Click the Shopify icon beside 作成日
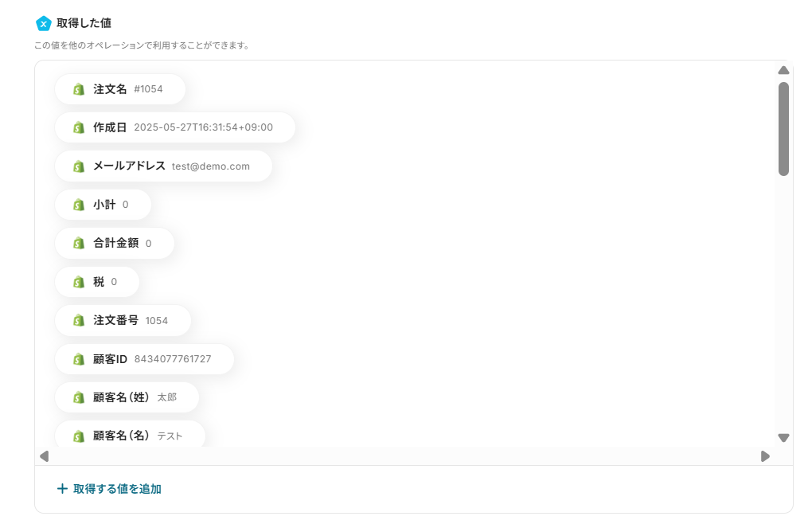This screenshot has width=812, height=520. [x=79, y=127]
